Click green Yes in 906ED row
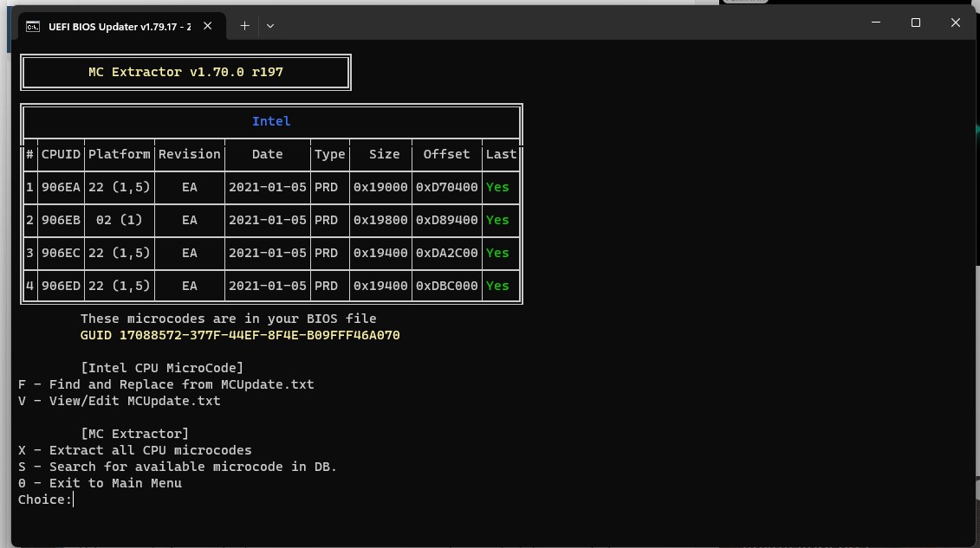 click(497, 286)
